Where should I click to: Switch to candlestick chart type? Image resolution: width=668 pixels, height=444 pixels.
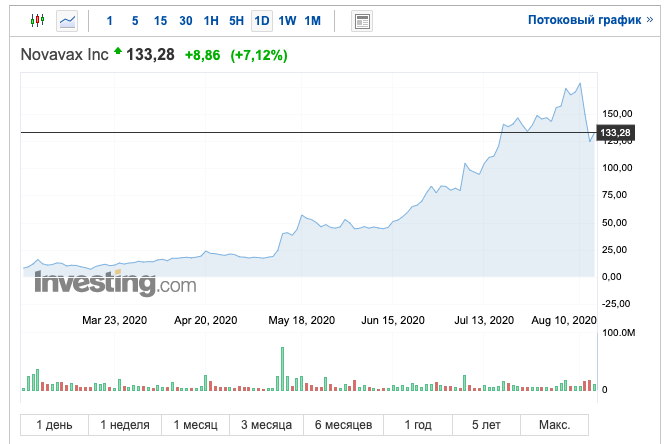tap(37, 20)
